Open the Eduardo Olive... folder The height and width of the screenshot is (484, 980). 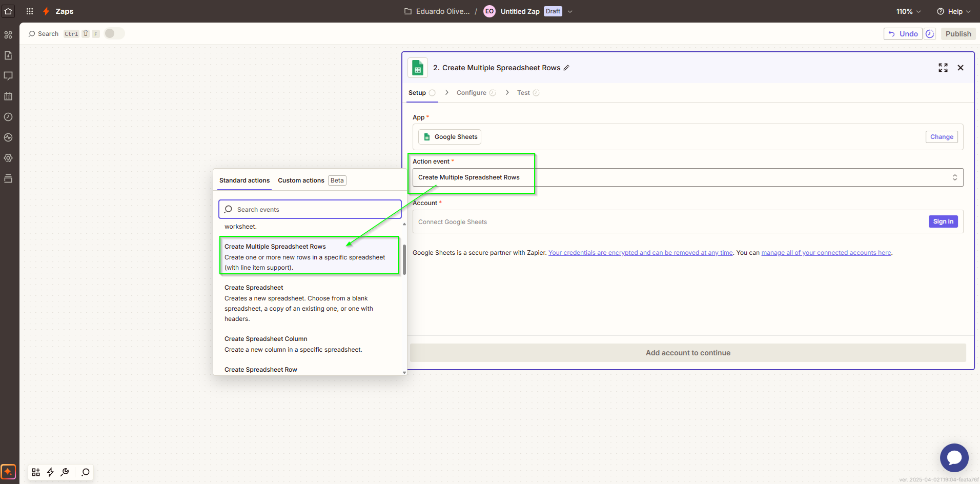click(x=437, y=11)
